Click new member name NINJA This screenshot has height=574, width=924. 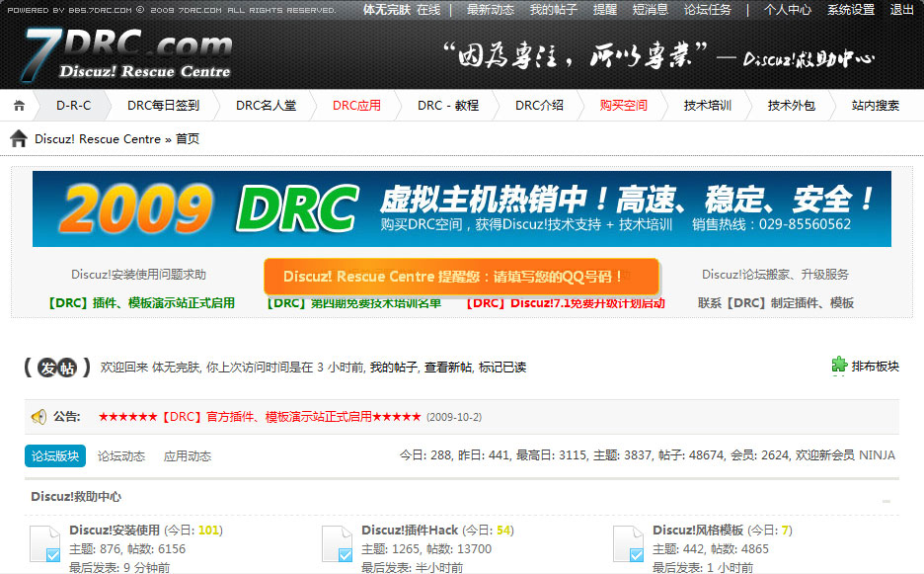[877, 455]
